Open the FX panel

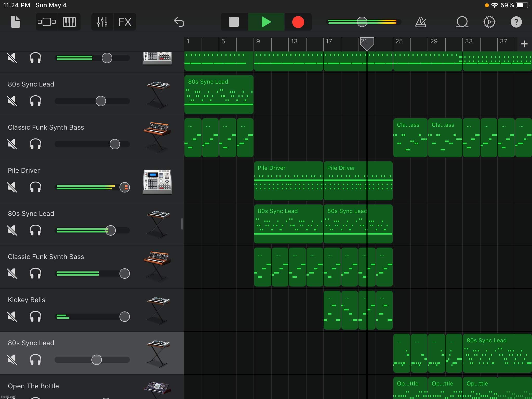(x=125, y=22)
